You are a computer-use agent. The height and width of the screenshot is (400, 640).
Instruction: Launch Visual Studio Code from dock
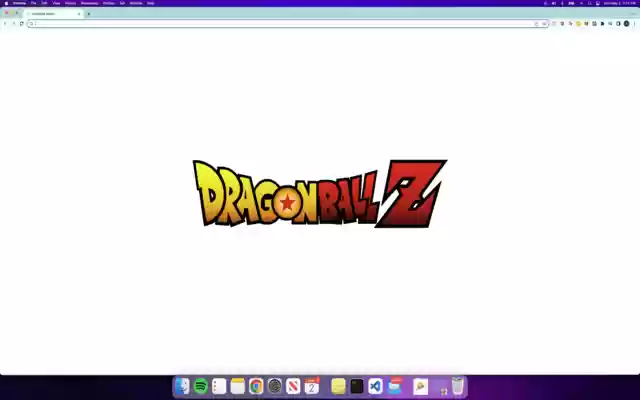(376, 386)
